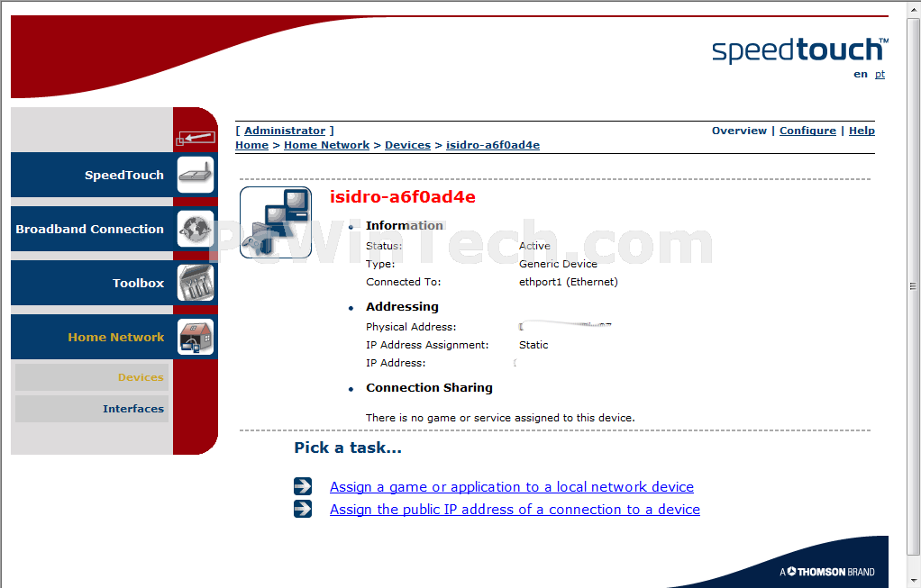Select the en language option
Viewport: 921px width, 588px height.
coord(861,74)
